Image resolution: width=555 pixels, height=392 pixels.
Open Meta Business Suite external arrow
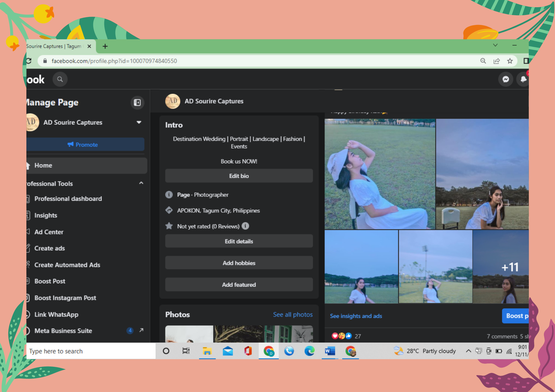[141, 330]
